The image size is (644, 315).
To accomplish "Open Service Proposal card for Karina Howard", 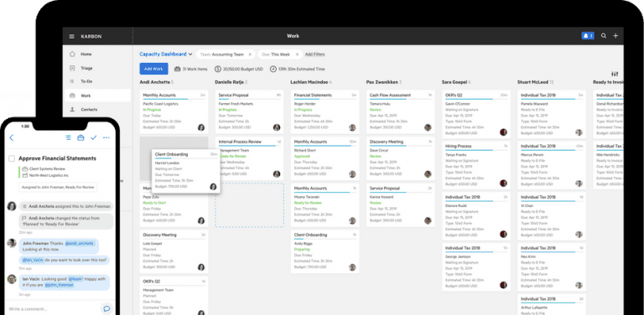I will [x=401, y=205].
